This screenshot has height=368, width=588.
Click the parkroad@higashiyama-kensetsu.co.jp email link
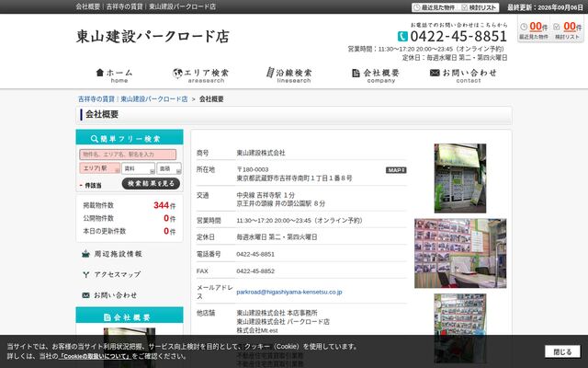point(289,292)
